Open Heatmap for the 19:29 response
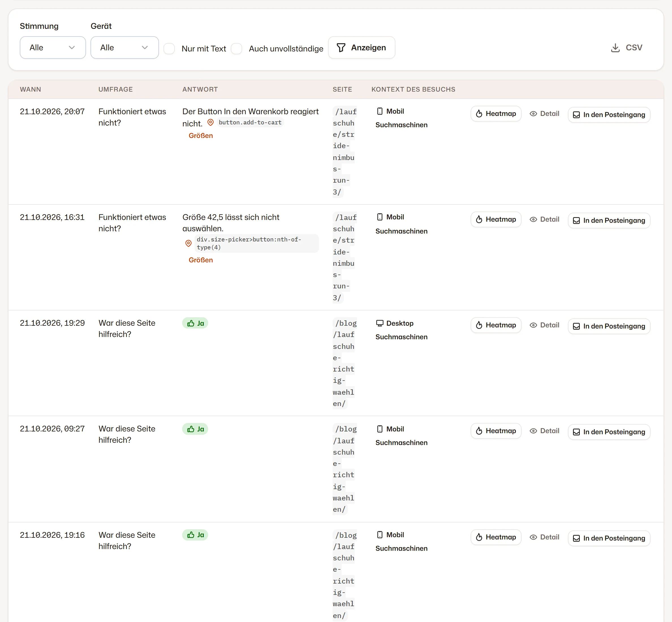This screenshot has width=672, height=622. point(496,325)
